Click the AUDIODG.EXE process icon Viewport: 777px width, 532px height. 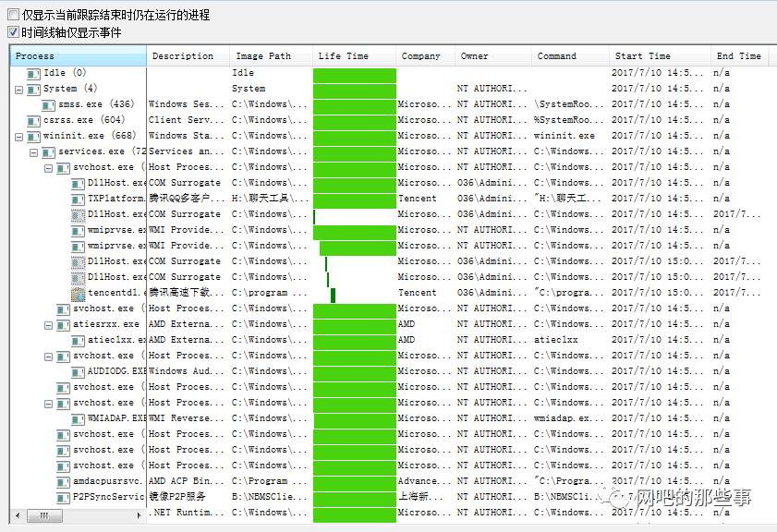[79, 371]
